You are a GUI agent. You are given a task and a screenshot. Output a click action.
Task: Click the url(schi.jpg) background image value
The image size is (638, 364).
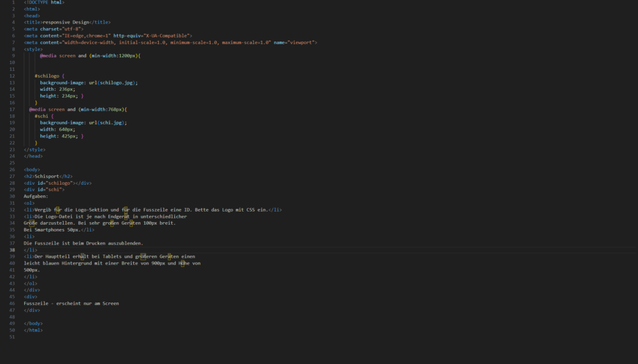pyautogui.click(x=107, y=123)
